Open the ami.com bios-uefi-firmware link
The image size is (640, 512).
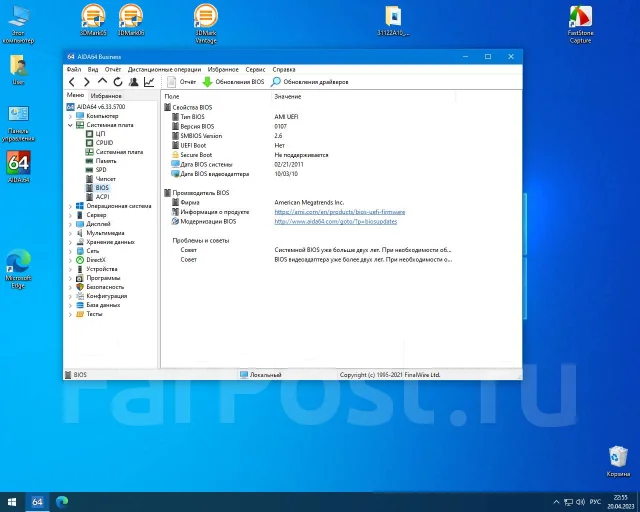340,212
